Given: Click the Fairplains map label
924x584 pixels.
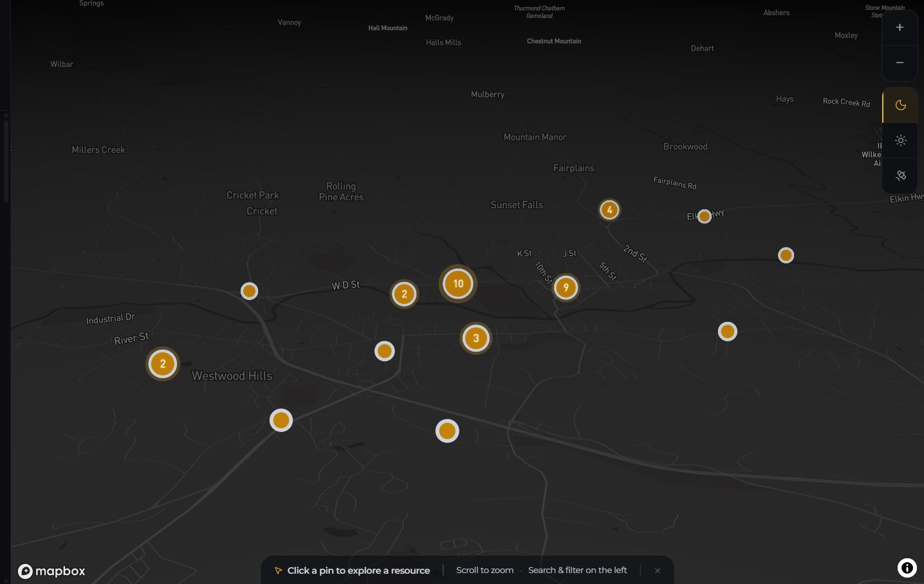Looking at the screenshot, I should [x=574, y=168].
